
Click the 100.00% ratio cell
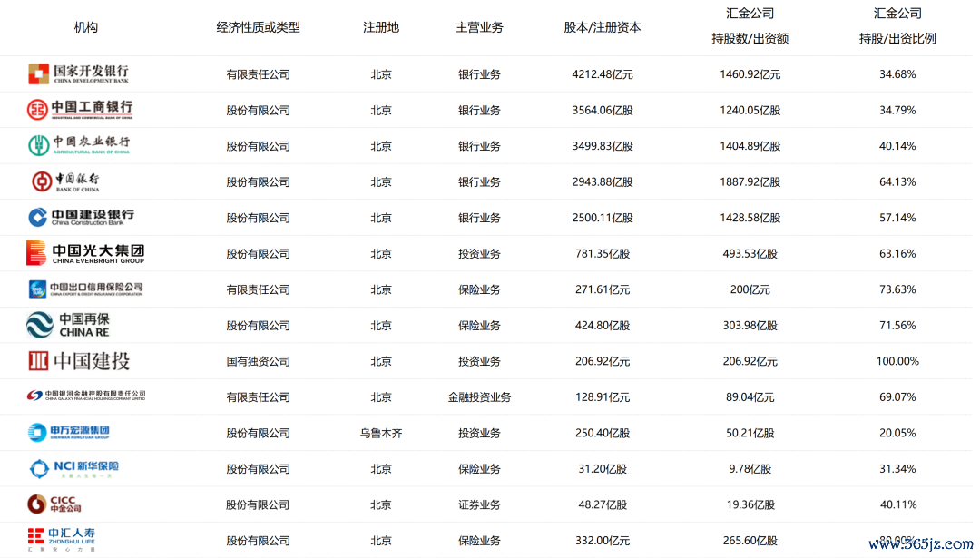[897, 361]
